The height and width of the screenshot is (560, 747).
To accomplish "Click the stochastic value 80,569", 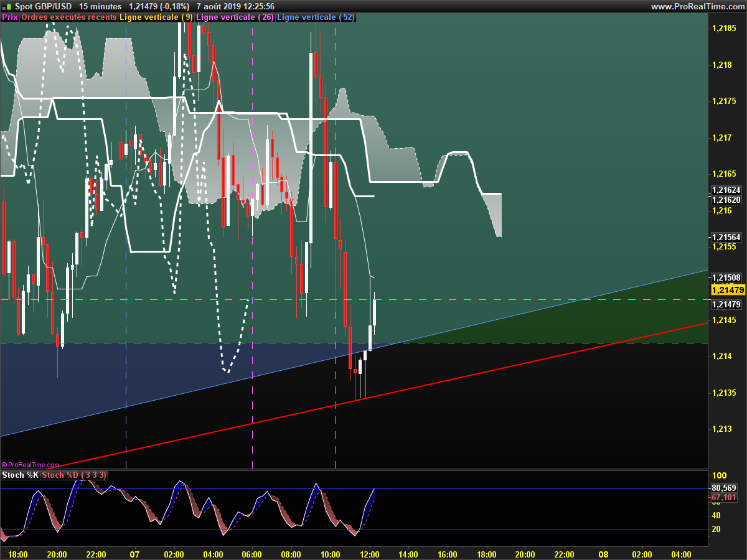I will [724, 488].
